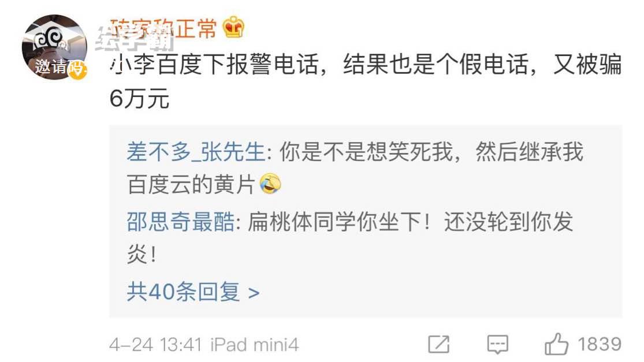
Task: Tap the gold crown membership badge
Action: pyautogui.click(x=233, y=27)
